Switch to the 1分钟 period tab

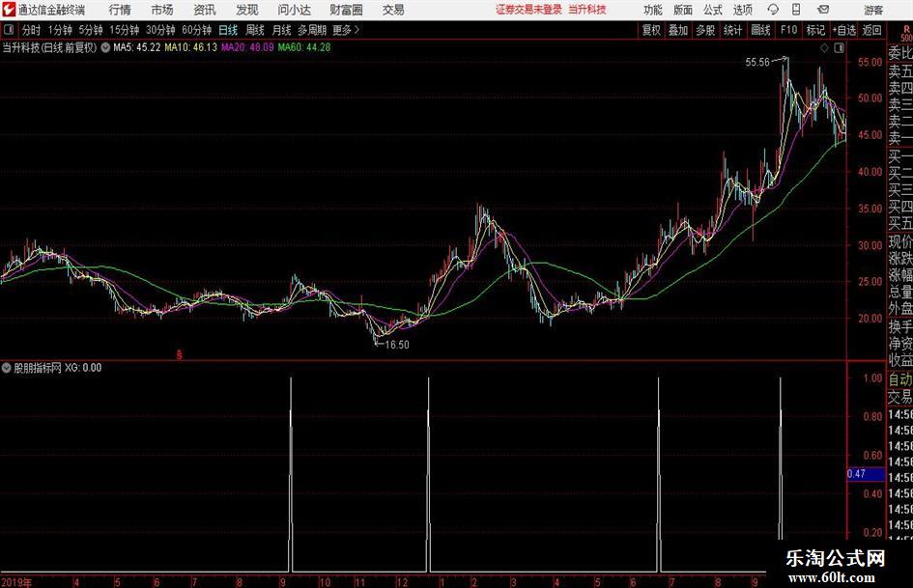(x=59, y=30)
